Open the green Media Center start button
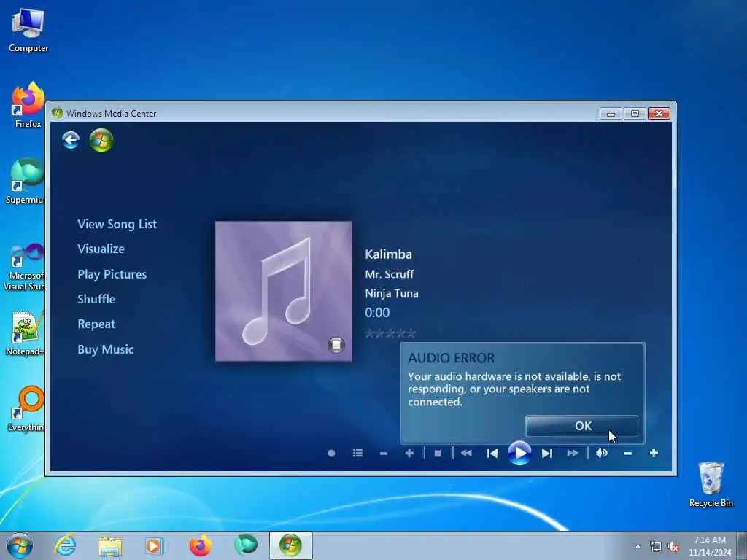Image resolution: width=747 pixels, height=560 pixels. [x=101, y=141]
